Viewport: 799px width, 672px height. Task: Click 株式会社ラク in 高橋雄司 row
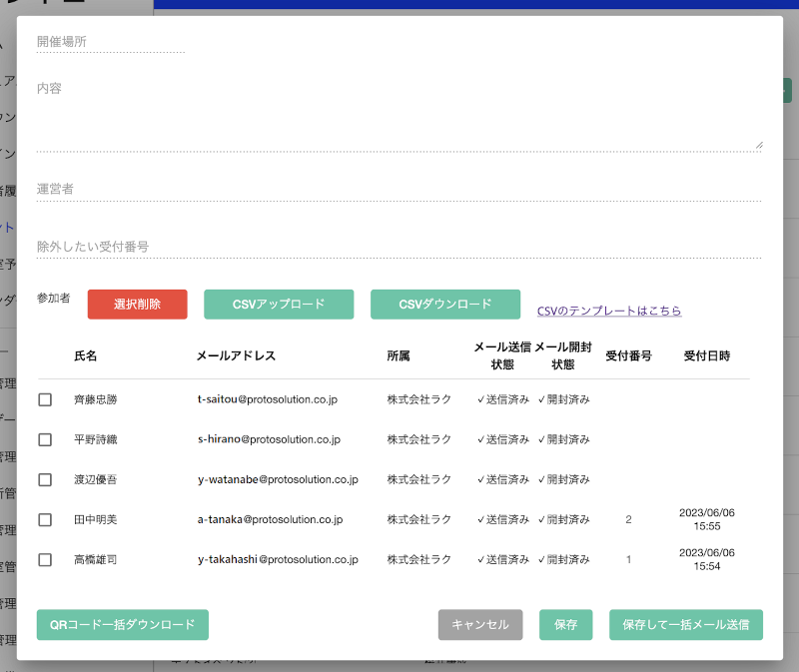[418, 560]
